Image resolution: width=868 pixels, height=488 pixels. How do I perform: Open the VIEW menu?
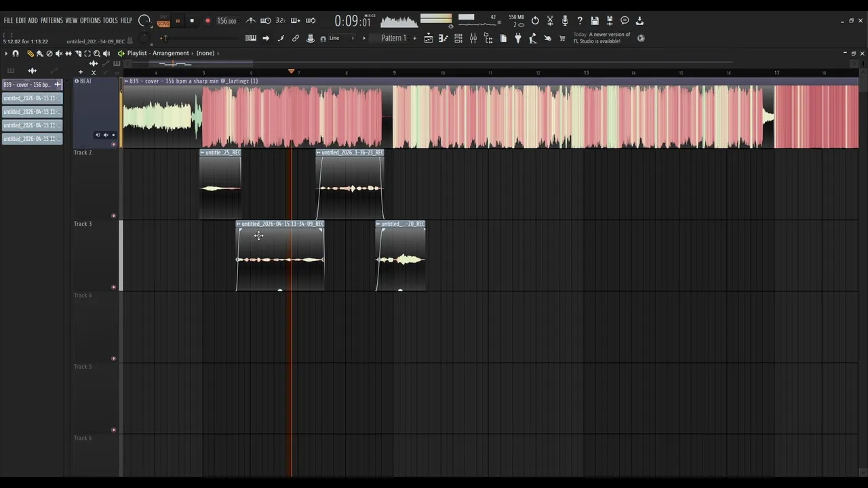point(71,20)
